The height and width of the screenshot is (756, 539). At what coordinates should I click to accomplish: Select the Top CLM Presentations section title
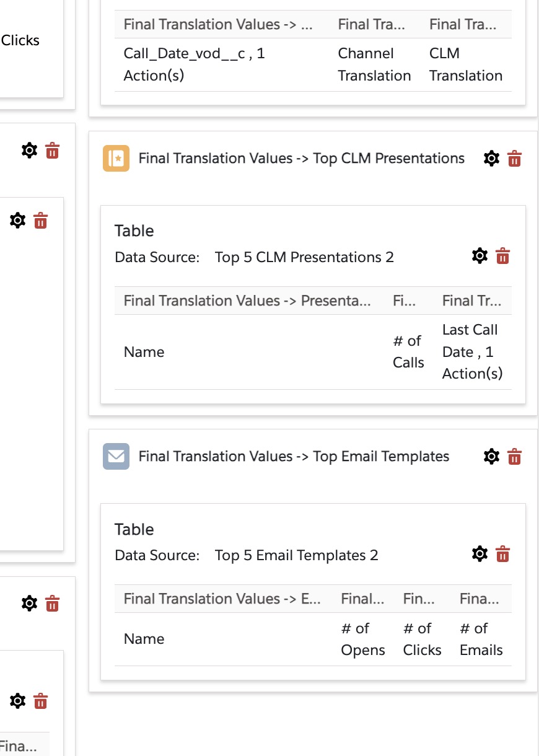tap(301, 159)
